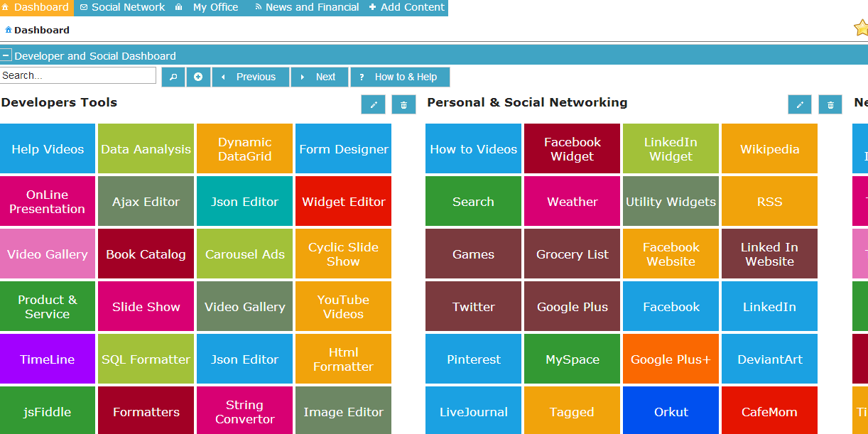Open the DeviantArt tile
868x434 pixels.
769,359
